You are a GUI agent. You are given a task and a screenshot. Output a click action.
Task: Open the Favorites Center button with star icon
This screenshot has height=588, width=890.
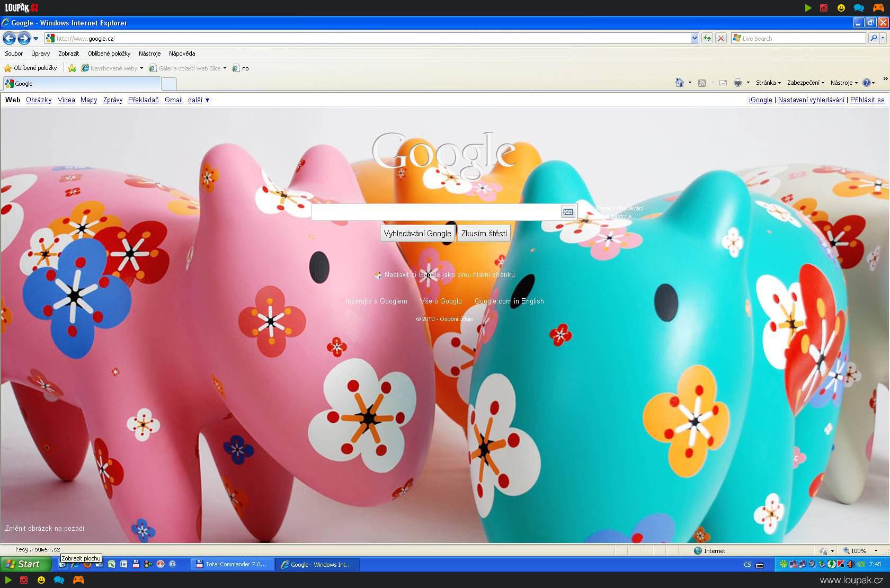(x=30, y=68)
